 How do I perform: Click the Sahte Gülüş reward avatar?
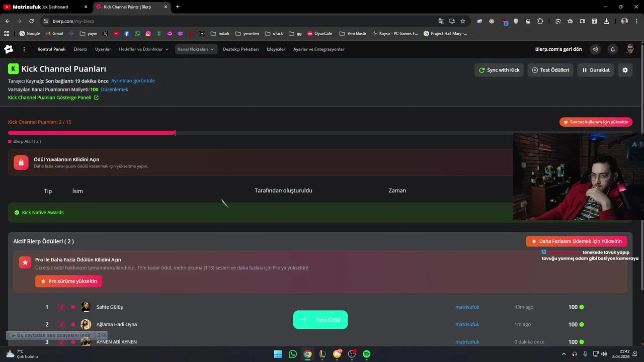coord(86,307)
